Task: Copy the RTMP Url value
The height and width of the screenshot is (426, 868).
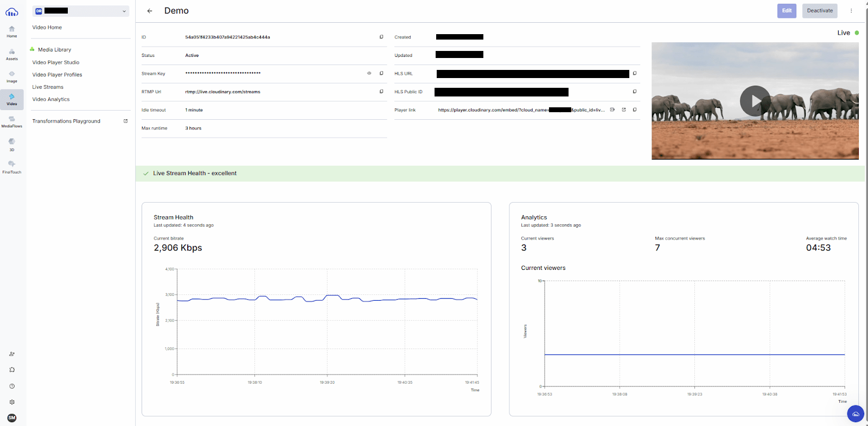Action: pos(381,92)
